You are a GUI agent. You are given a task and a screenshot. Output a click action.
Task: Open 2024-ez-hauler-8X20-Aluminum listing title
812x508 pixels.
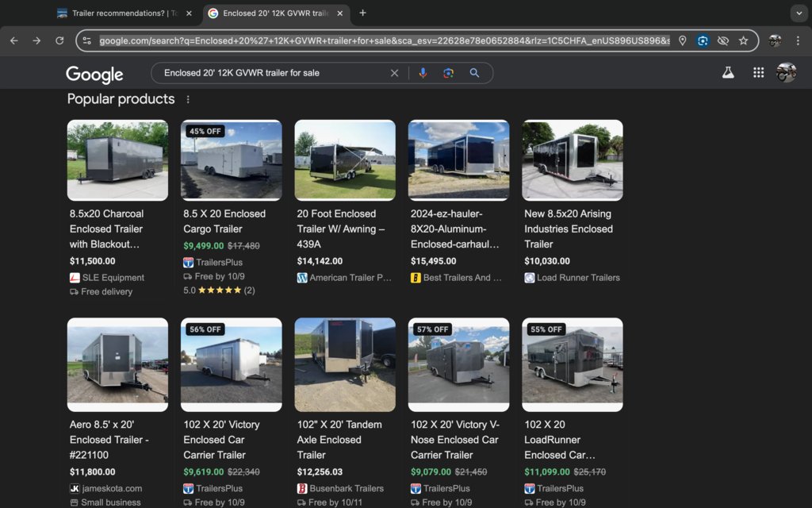click(x=454, y=229)
